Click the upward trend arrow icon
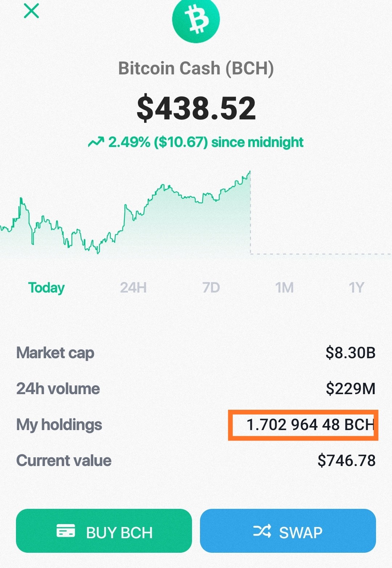The image size is (392, 568). pos(96,142)
